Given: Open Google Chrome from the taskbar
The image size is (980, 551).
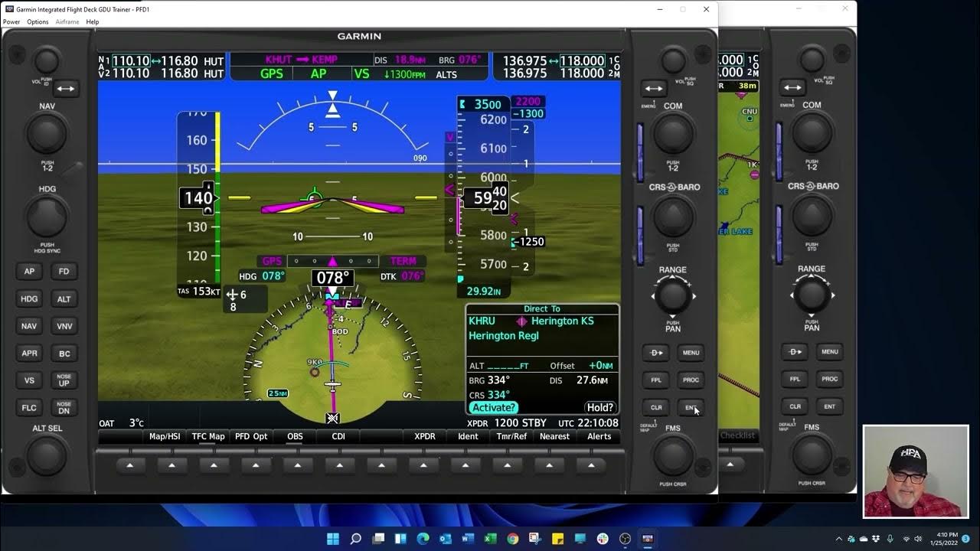Looking at the screenshot, I should 512,539.
